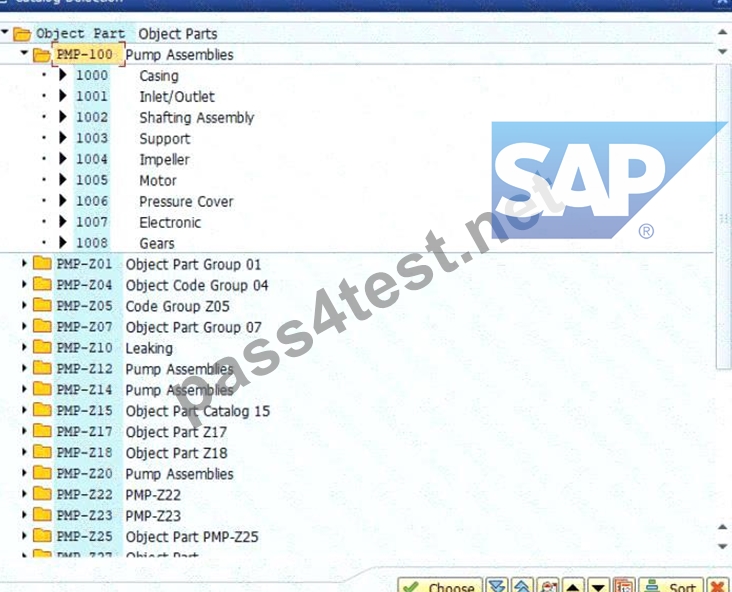Viewport: 732px width, 592px height.
Task: Click the vertical scrollbar thumb of the tree
Action: coord(724,218)
